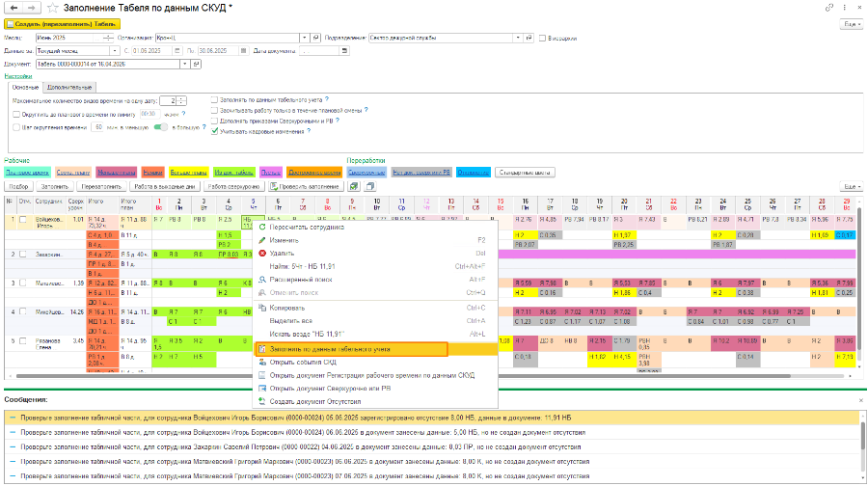Flip the в меньшую / в большую rounding switch
The image size is (868, 486).
tap(160, 127)
